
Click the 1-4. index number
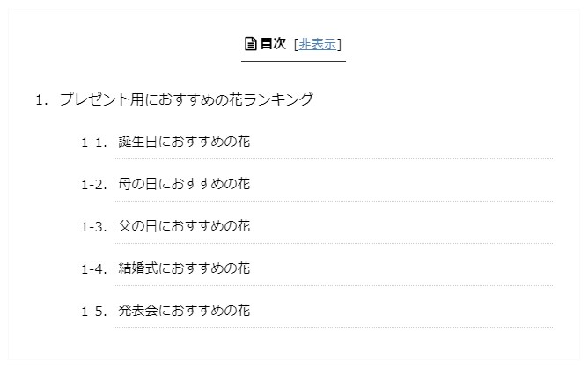point(94,269)
